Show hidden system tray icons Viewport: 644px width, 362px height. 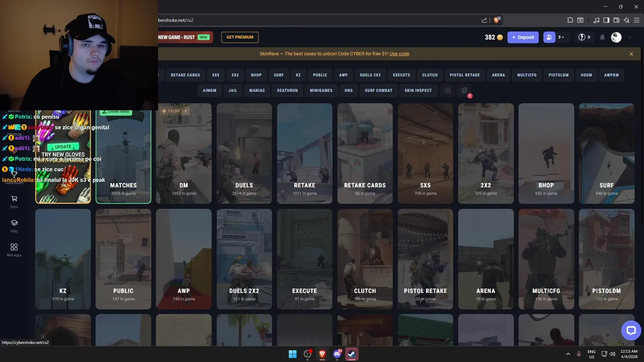[568, 354]
